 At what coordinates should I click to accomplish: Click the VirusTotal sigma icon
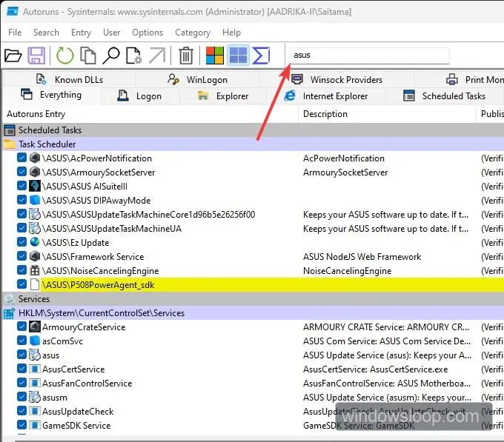click(x=261, y=56)
